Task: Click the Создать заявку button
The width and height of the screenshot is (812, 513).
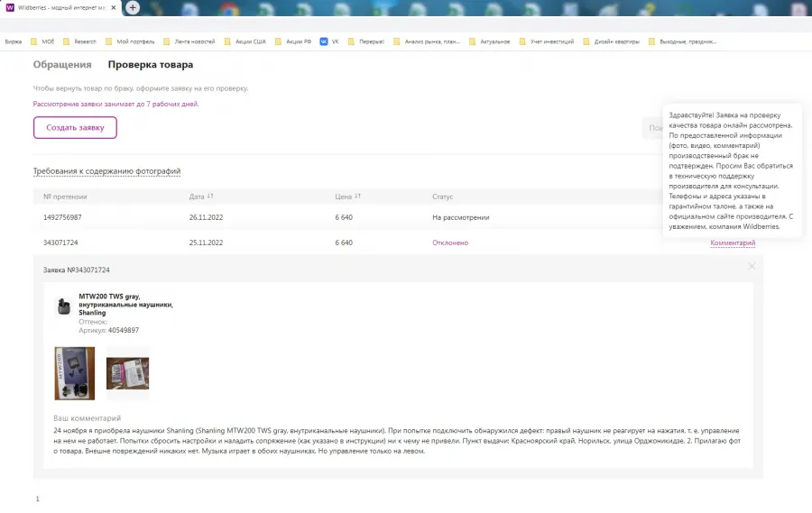Action: pyautogui.click(x=75, y=127)
